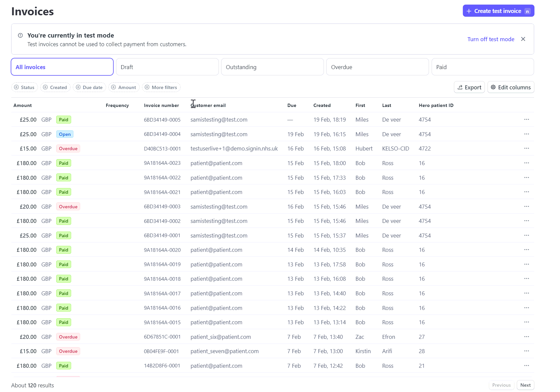560x392 pixels.
Task: Add a Status filter
Action: click(x=24, y=87)
